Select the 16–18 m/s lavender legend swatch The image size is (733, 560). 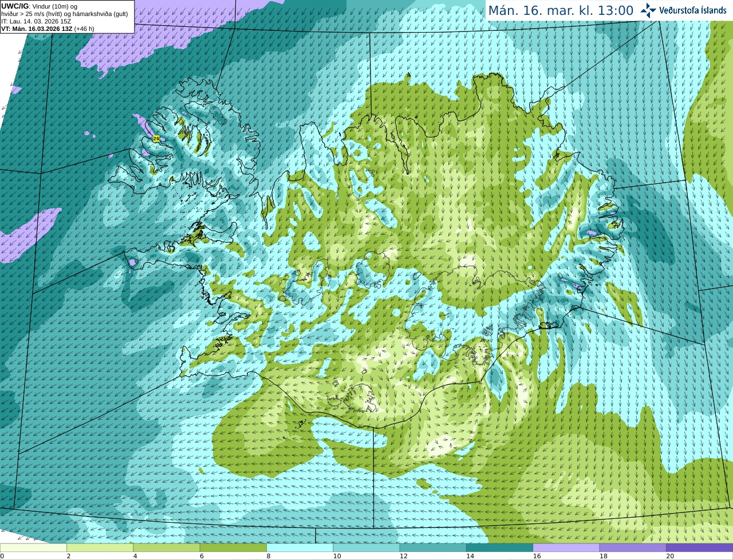[x=566, y=548]
